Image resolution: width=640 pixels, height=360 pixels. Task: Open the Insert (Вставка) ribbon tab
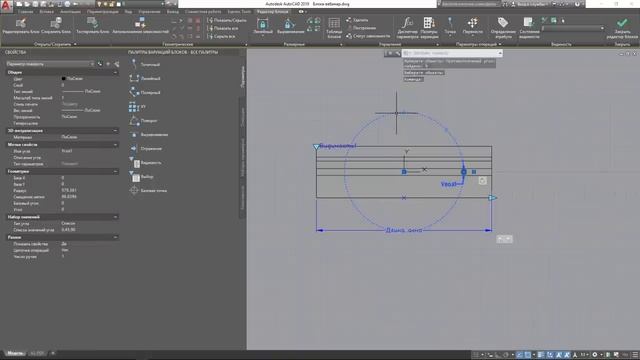coord(47,12)
